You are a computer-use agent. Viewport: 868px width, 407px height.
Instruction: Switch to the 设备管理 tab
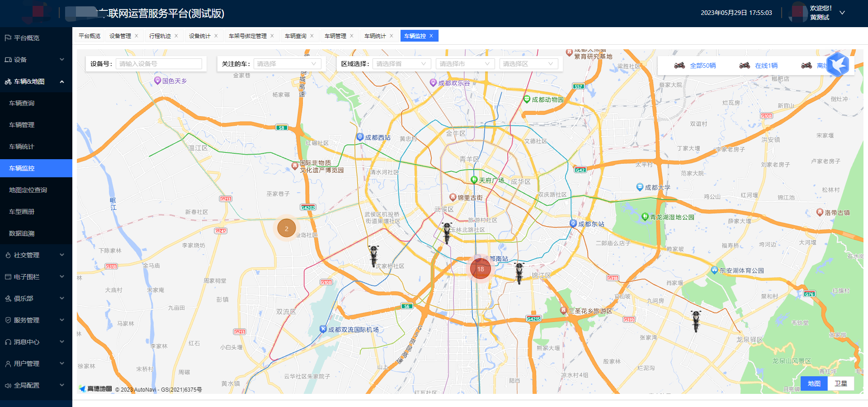[120, 36]
